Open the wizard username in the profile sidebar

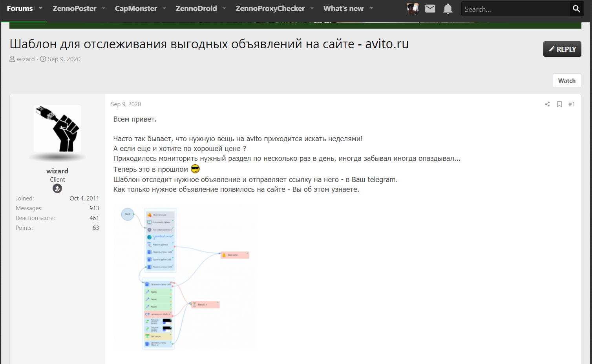click(57, 171)
